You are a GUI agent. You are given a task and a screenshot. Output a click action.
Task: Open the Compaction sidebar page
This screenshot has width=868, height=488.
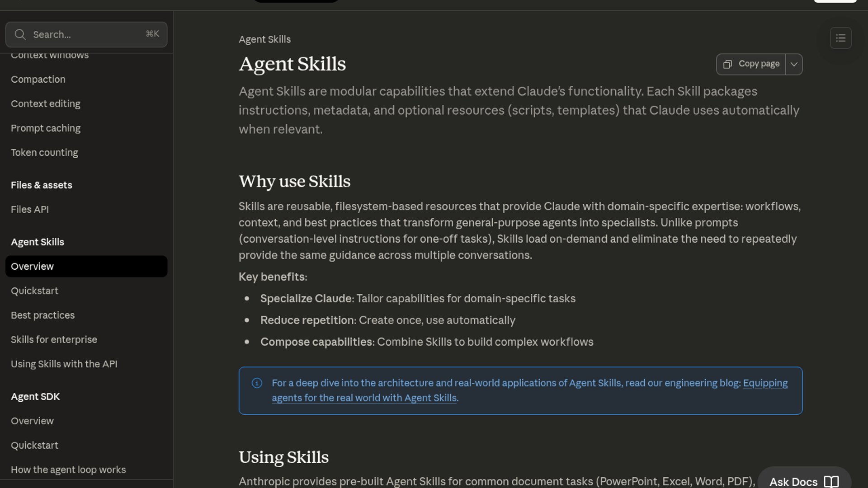coord(38,80)
